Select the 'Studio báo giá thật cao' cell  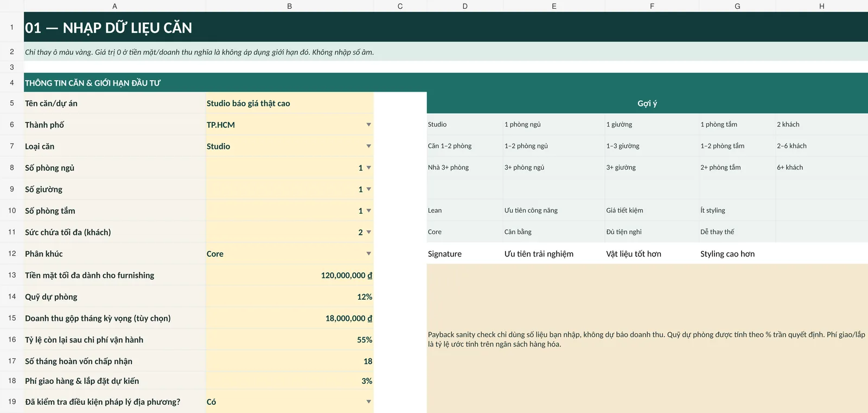pyautogui.click(x=289, y=103)
